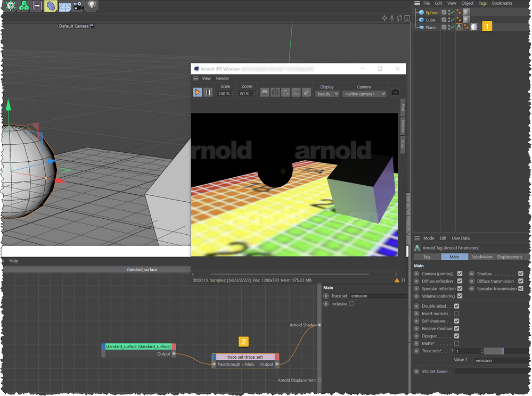
Task: Add a light using the light bulb icon
Action: (92, 5)
